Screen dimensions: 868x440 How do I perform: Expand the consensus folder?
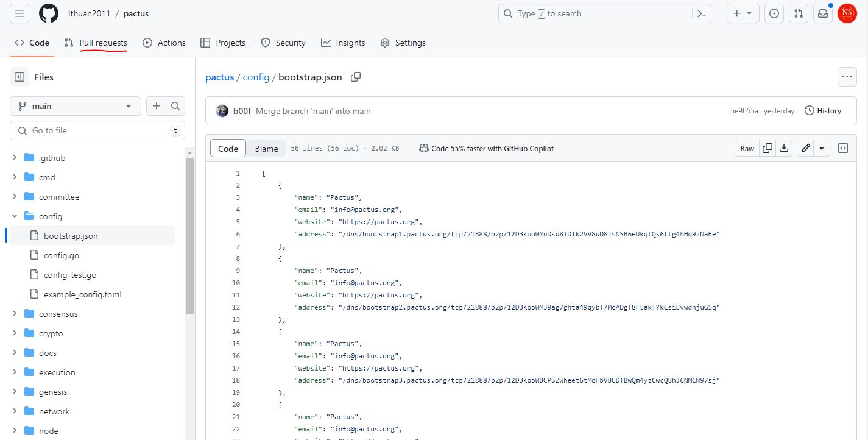[x=15, y=314]
